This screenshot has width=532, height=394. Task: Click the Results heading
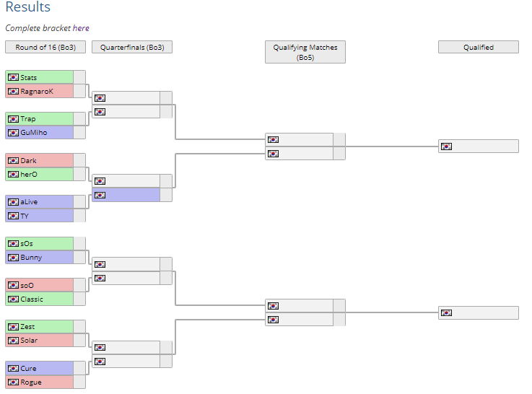tap(28, 6)
